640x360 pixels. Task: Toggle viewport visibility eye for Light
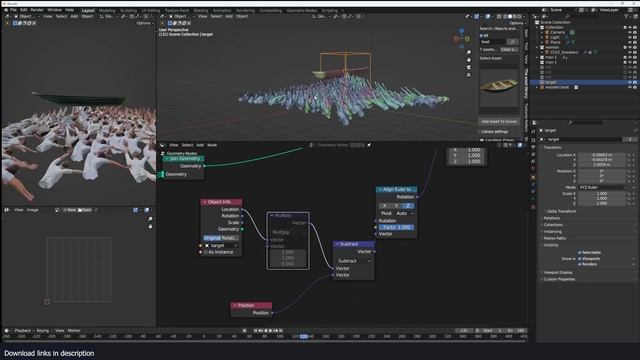coord(630,37)
